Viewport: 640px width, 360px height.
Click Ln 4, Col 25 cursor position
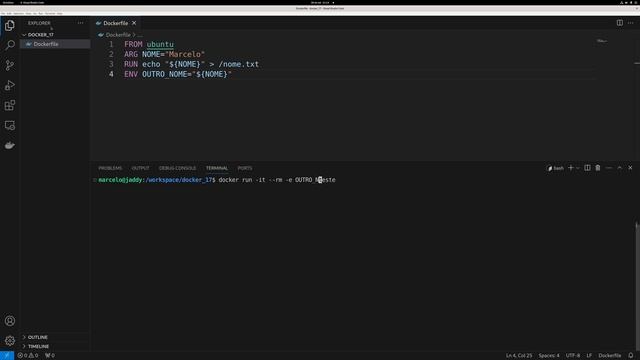[519, 356]
